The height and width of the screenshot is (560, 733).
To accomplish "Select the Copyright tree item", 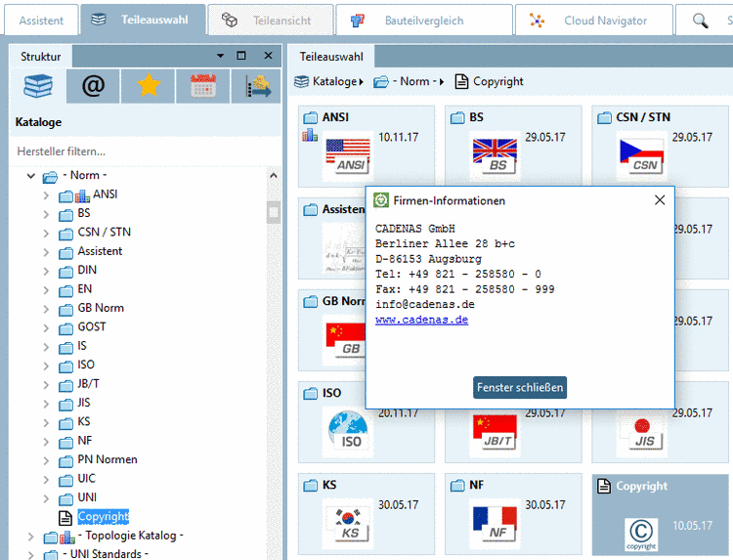I will tap(103, 517).
